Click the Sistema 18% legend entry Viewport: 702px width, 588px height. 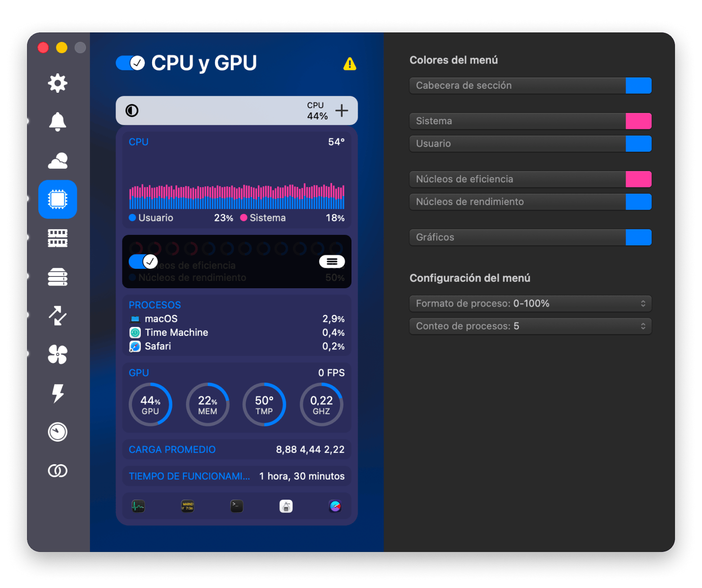292,218
